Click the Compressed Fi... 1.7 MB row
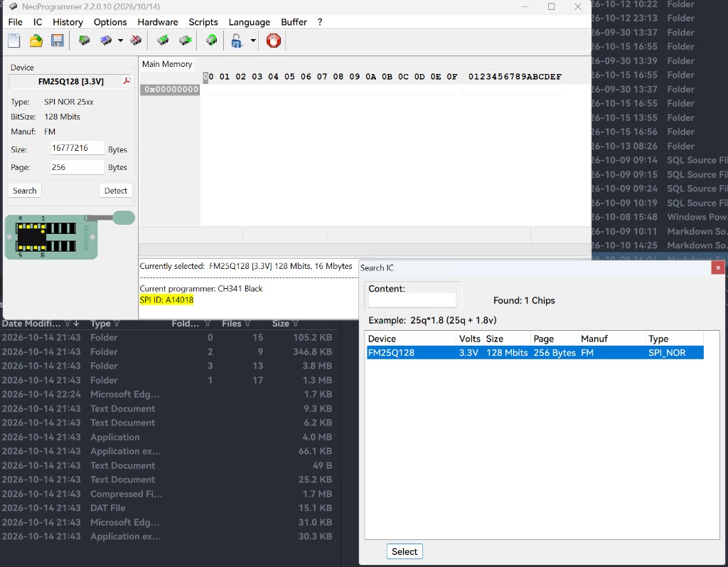 pyautogui.click(x=167, y=494)
